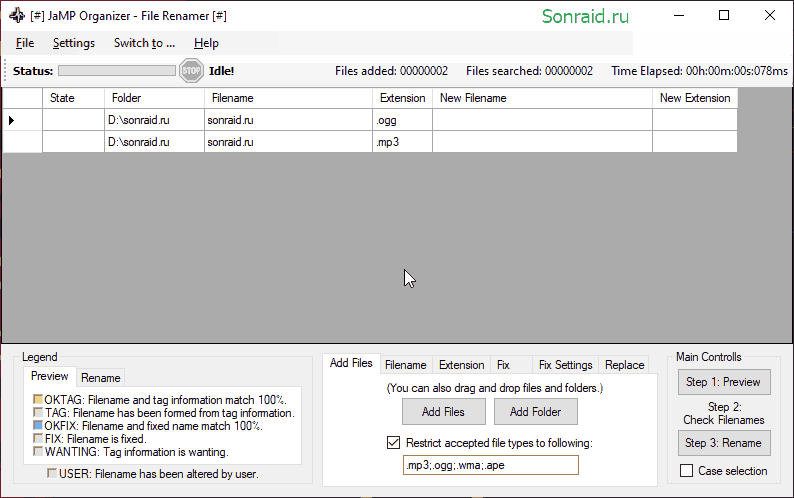The image size is (794, 498).
Task: Select the .ogg extension cell
Action: [403, 120]
